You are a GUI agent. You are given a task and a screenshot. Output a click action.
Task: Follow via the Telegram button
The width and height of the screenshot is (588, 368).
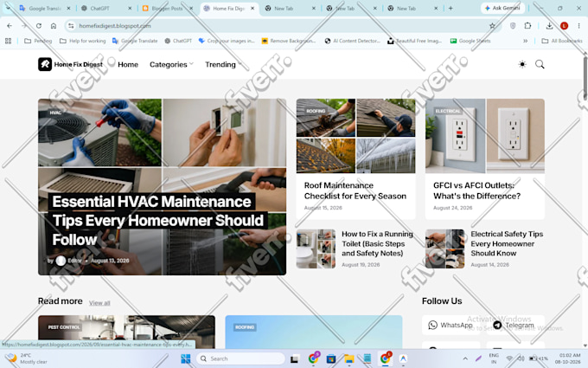tap(515, 325)
